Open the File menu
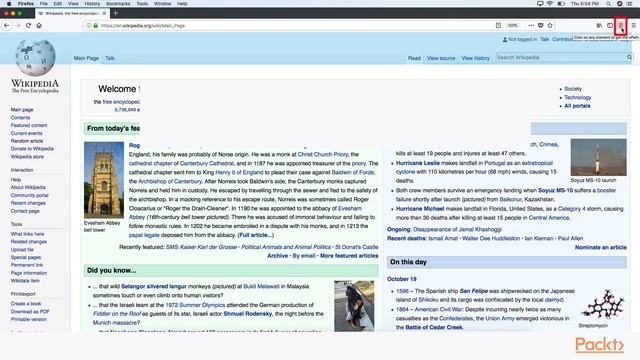The image size is (640, 360). (43, 4)
